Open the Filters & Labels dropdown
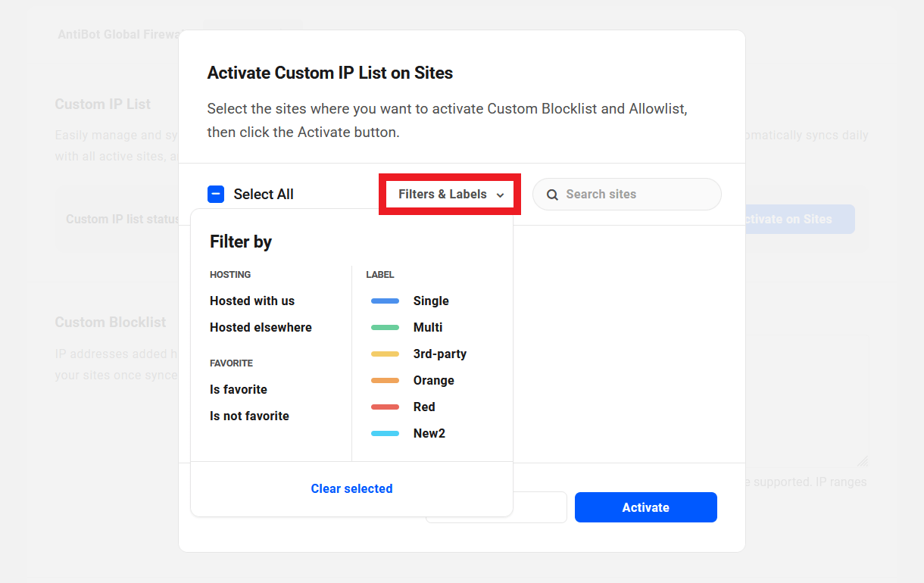 (443, 195)
